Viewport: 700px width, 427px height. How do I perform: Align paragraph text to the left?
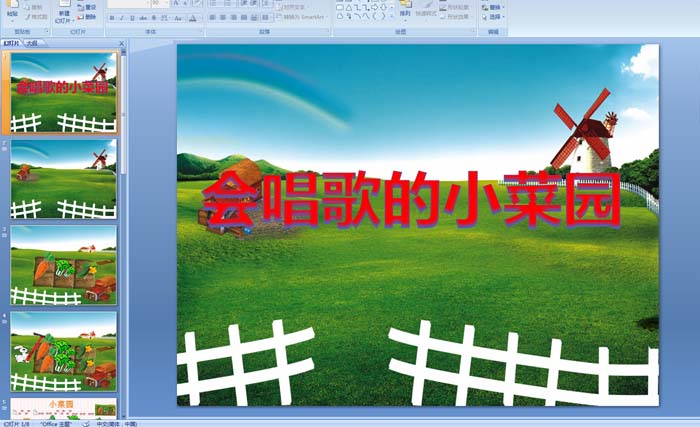click(212, 17)
